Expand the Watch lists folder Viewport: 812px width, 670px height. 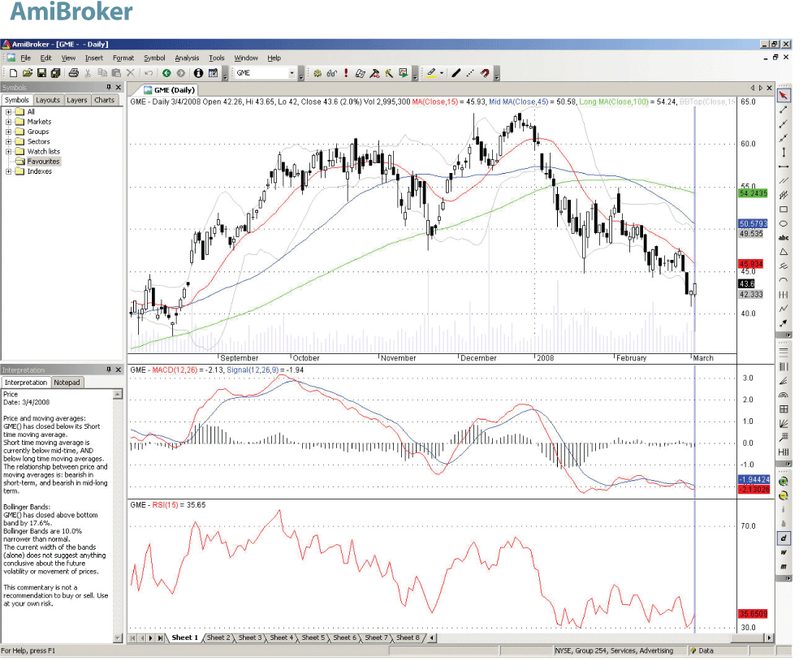8,152
